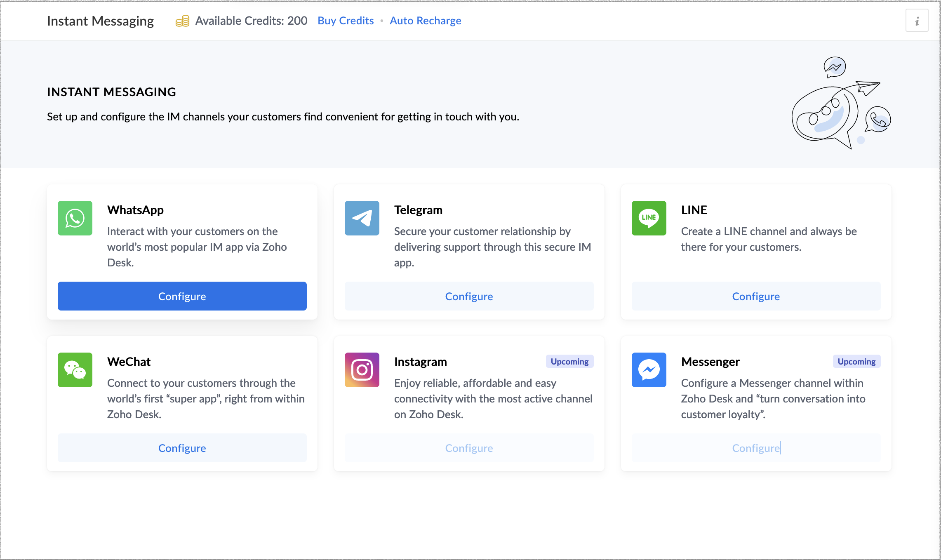Configure the WeChat channel

pyautogui.click(x=182, y=448)
